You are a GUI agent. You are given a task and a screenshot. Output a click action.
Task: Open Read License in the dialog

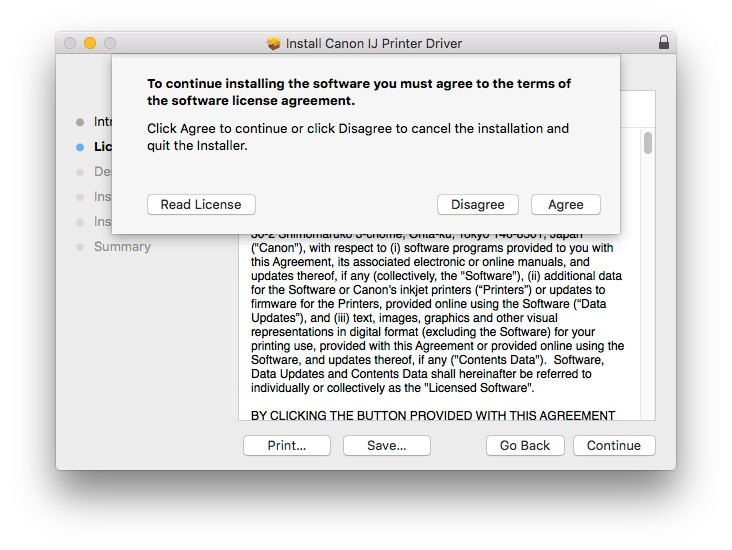(x=201, y=204)
